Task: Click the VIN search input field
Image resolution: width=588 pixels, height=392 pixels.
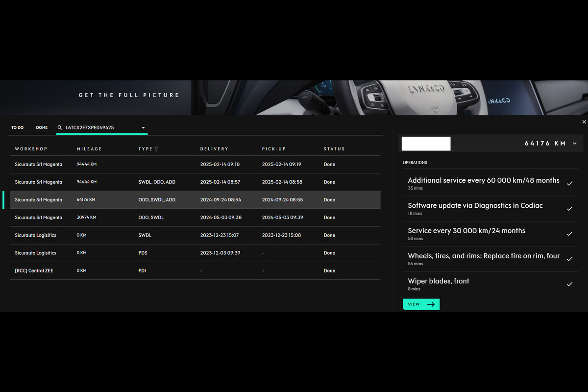Action: pyautogui.click(x=100, y=128)
